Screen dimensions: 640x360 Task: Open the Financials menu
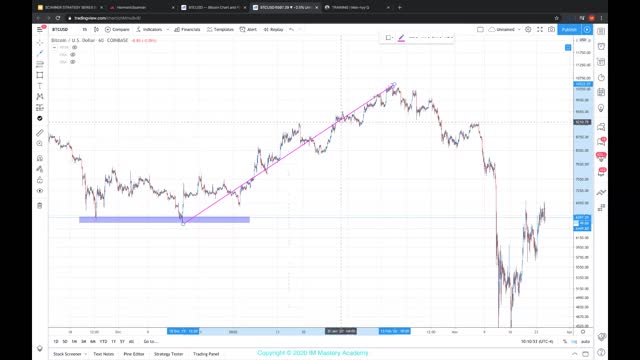[187, 29]
